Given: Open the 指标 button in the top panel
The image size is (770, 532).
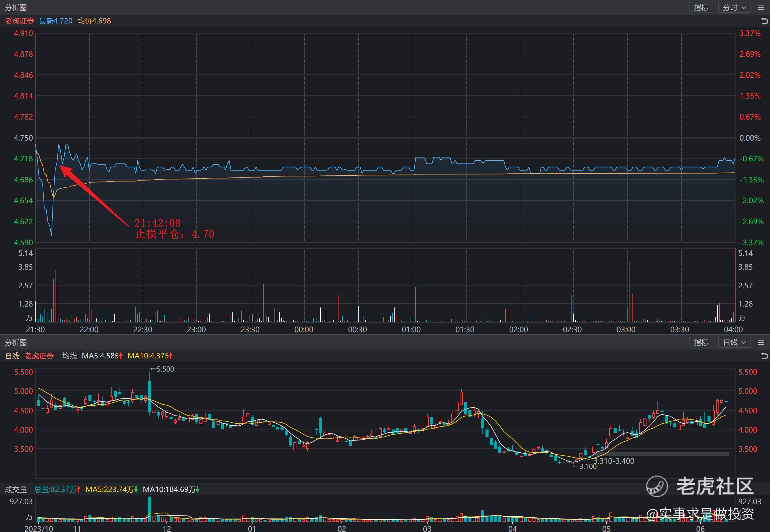Looking at the screenshot, I should pyautogui.click(x=701, y=7).
